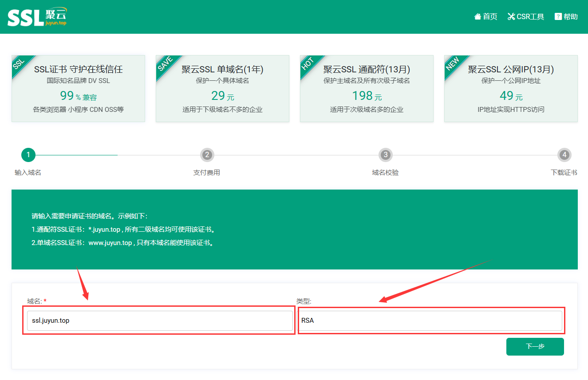
Task: Click the 类型: field label
Action: click(x=304, y=301)
